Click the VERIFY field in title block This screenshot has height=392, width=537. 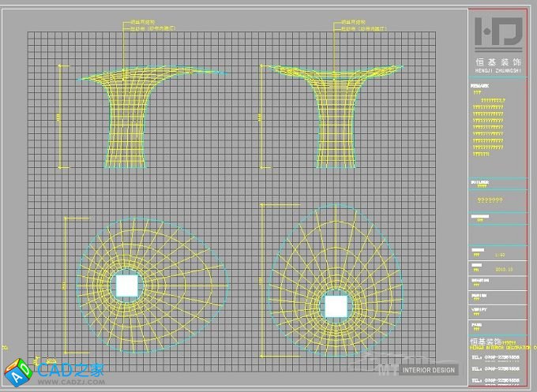(480, 309)
